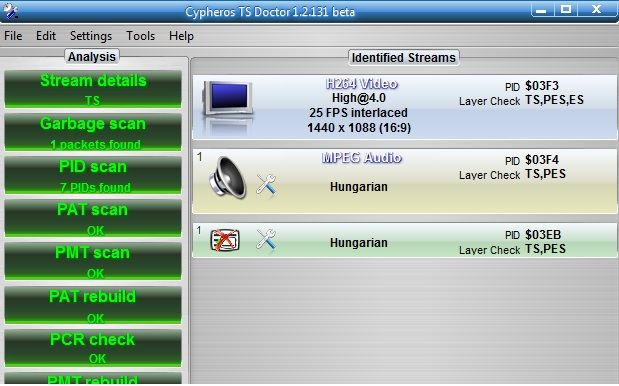This screenshot has width=619, height=386.
Task: Open the Settings menu
Action: tap(91, 36)
